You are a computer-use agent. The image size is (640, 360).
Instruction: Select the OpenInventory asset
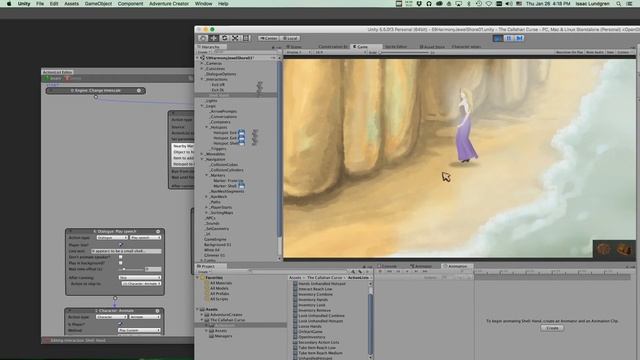click(x=312, y=337)
